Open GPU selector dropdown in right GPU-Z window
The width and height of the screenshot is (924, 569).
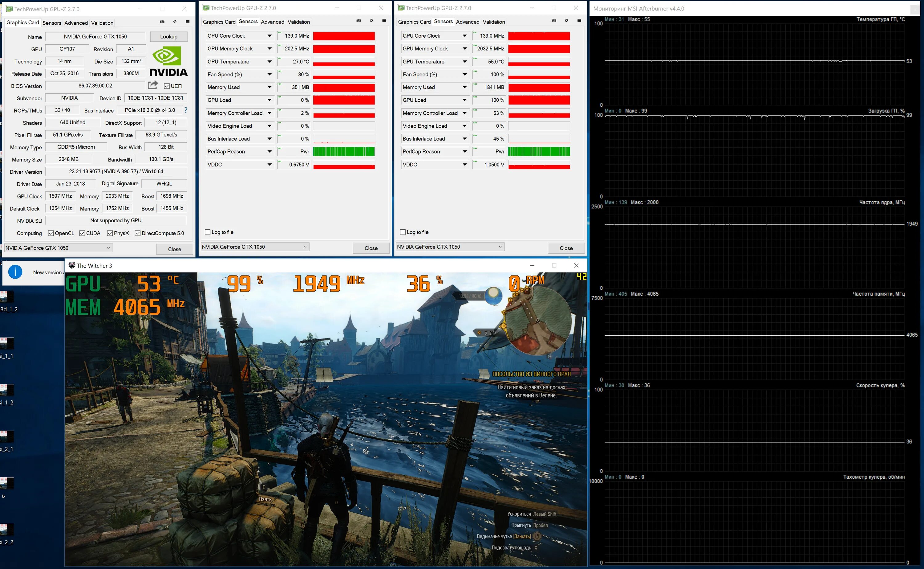point(450,247)
